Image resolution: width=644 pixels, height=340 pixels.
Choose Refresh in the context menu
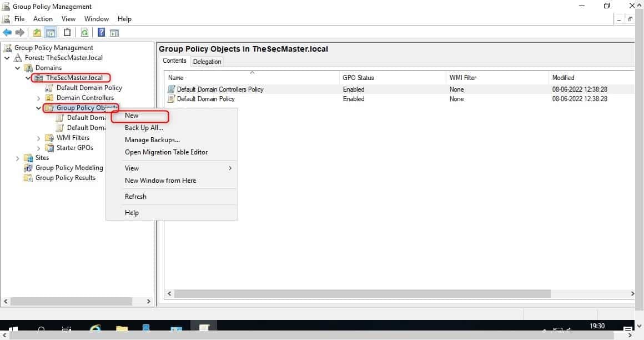click(172, 197)
